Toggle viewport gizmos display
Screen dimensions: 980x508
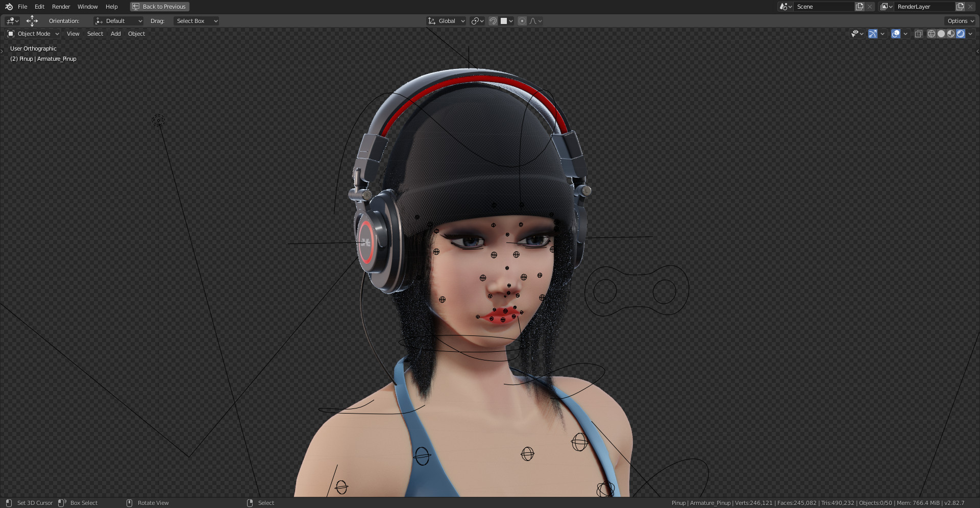click(873, 34)
